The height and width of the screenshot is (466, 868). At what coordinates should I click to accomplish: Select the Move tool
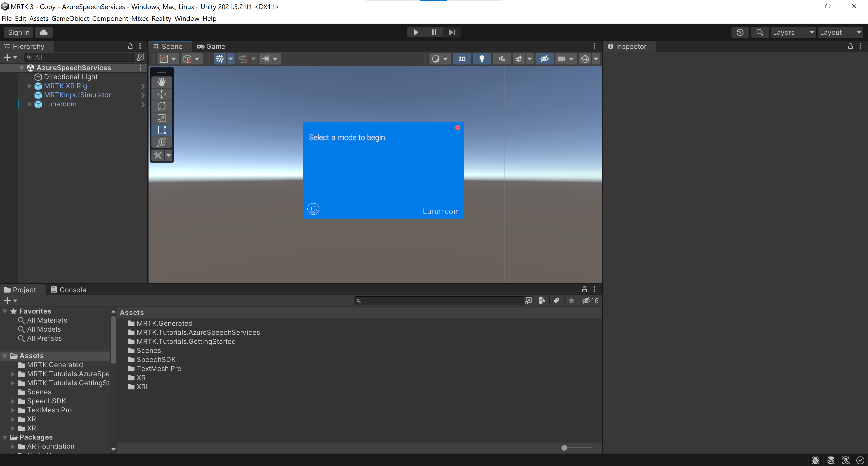tap(162, 94)
